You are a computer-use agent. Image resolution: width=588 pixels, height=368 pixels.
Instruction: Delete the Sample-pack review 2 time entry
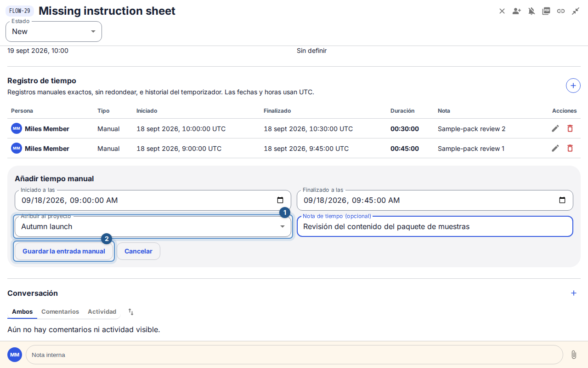(x=570, y=129)
